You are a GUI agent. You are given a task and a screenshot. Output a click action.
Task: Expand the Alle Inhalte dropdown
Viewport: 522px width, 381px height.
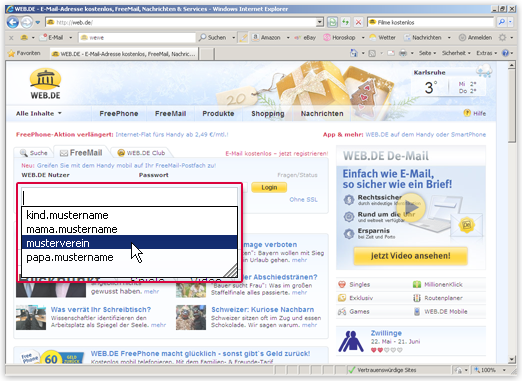[x=39, y=114]
